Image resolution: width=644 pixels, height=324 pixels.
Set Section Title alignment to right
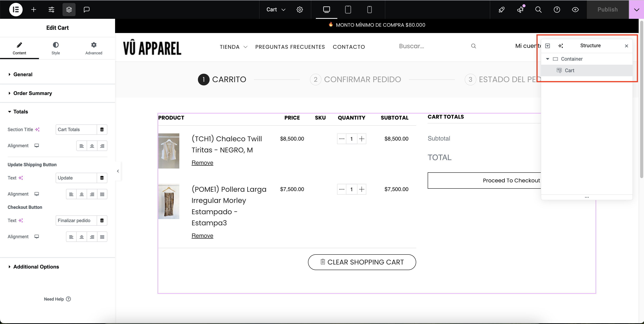click(x=102, y=146)
